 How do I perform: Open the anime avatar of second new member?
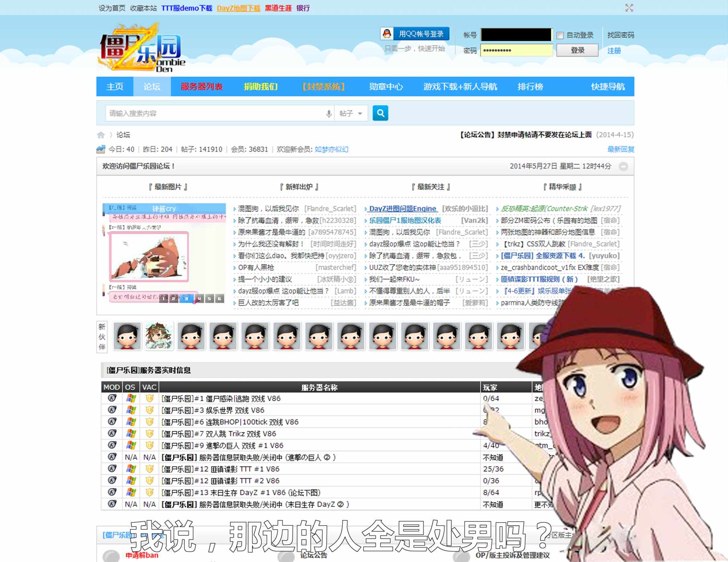pyautogui.click(x=159, y=336)
